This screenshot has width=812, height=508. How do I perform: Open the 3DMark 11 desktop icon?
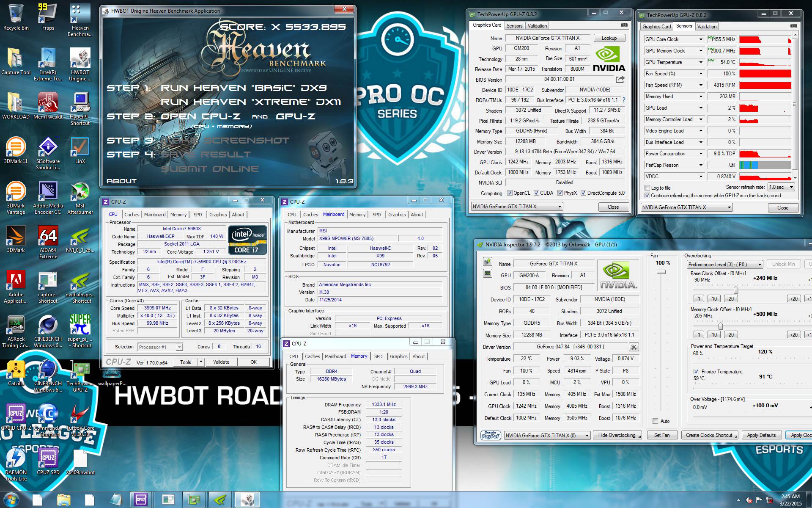point(16,150)
